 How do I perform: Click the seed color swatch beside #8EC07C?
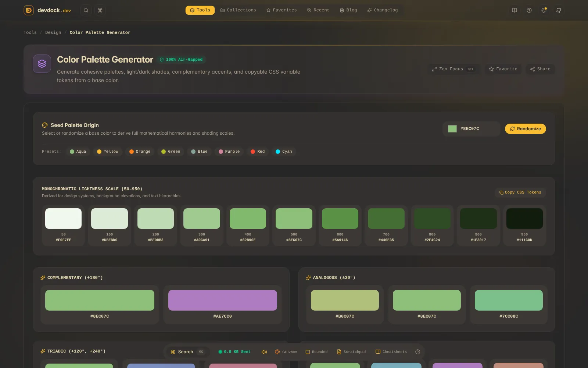tap(452, 129)
